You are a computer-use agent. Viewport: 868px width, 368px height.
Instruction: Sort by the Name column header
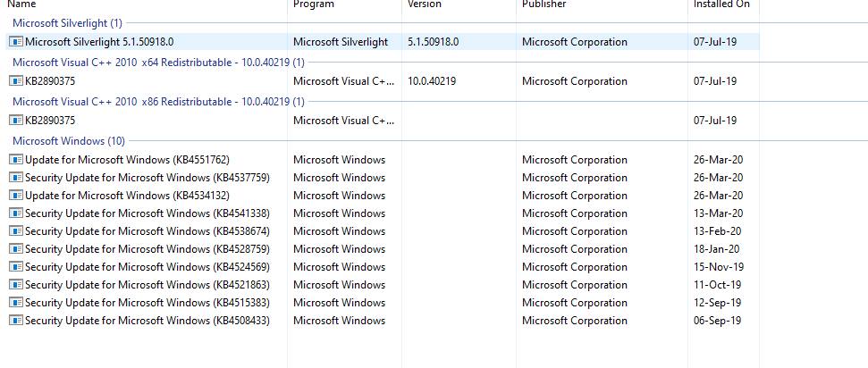click(x=21, y=4)
